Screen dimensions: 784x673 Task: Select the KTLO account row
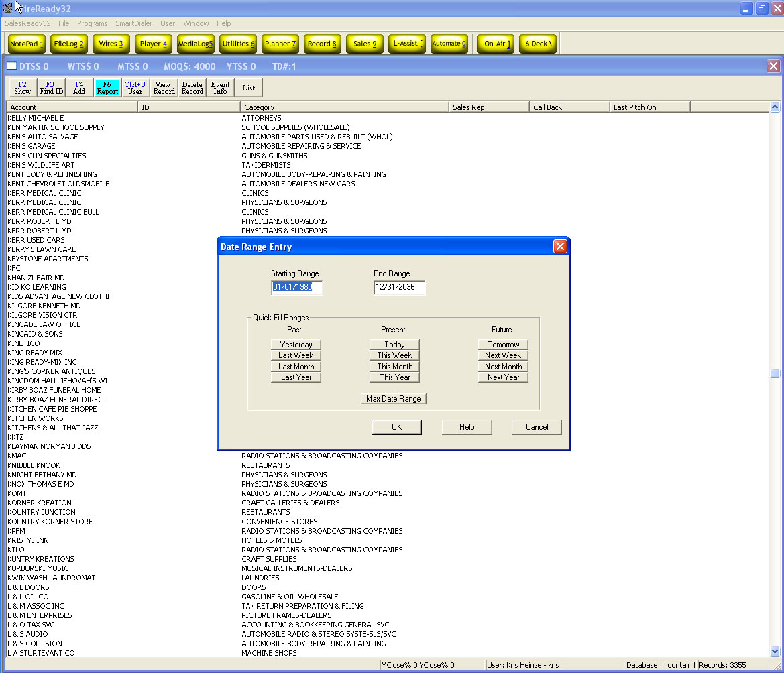[x=388, y=550]
